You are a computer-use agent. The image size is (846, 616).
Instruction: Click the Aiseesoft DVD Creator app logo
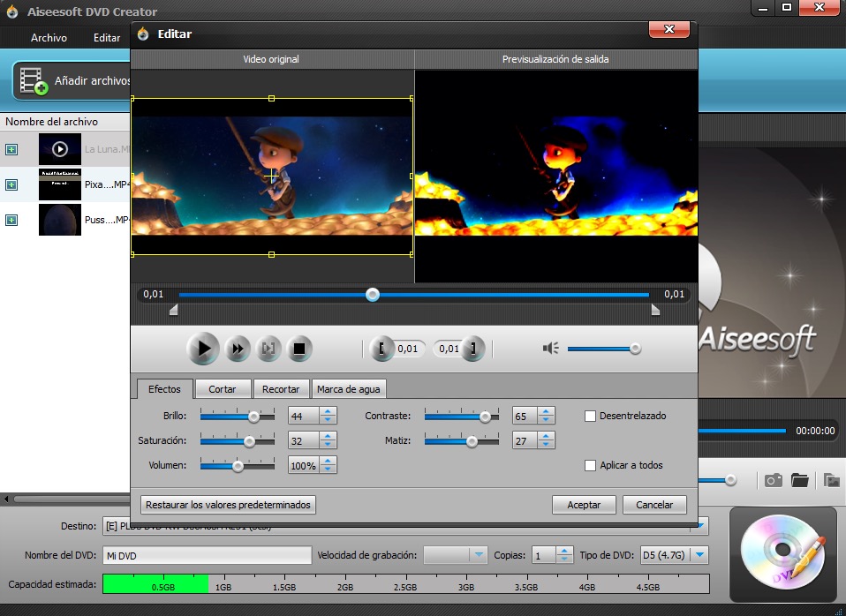11,11
